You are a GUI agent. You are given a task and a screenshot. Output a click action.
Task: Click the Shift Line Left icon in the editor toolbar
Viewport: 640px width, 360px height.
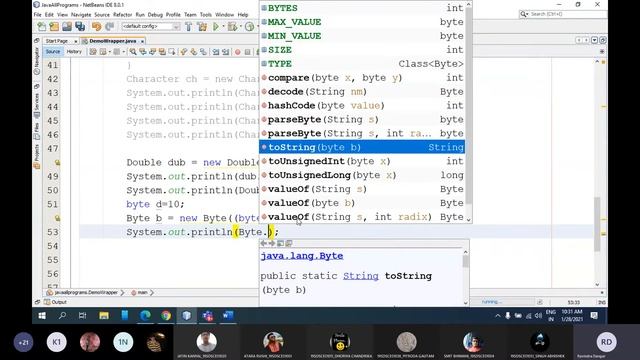tap(216, 52)
